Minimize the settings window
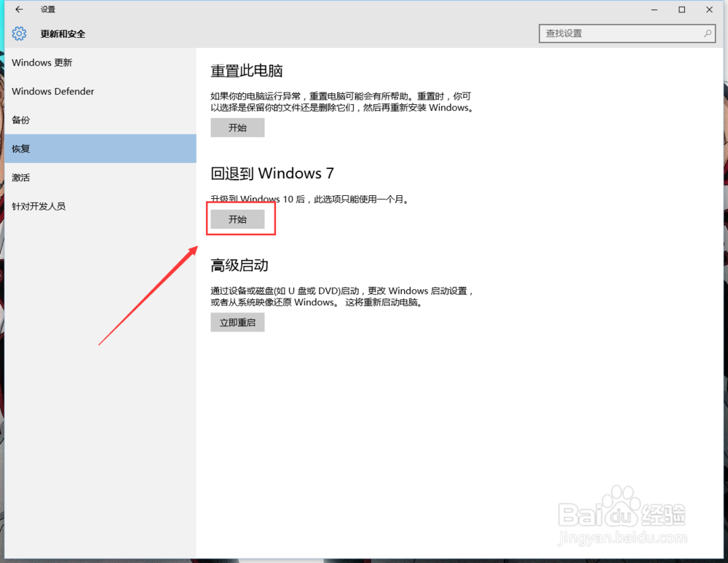 [654, 9]
